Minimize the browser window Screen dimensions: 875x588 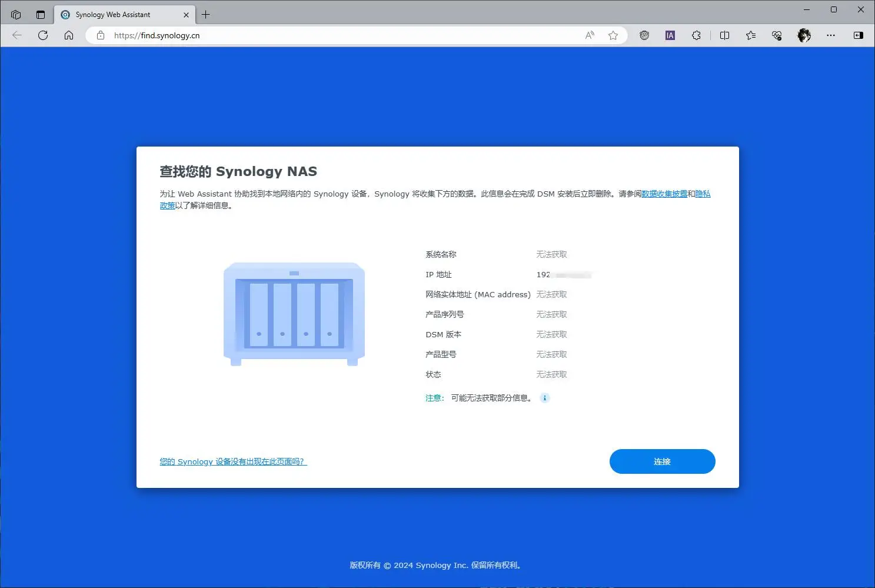807,9
